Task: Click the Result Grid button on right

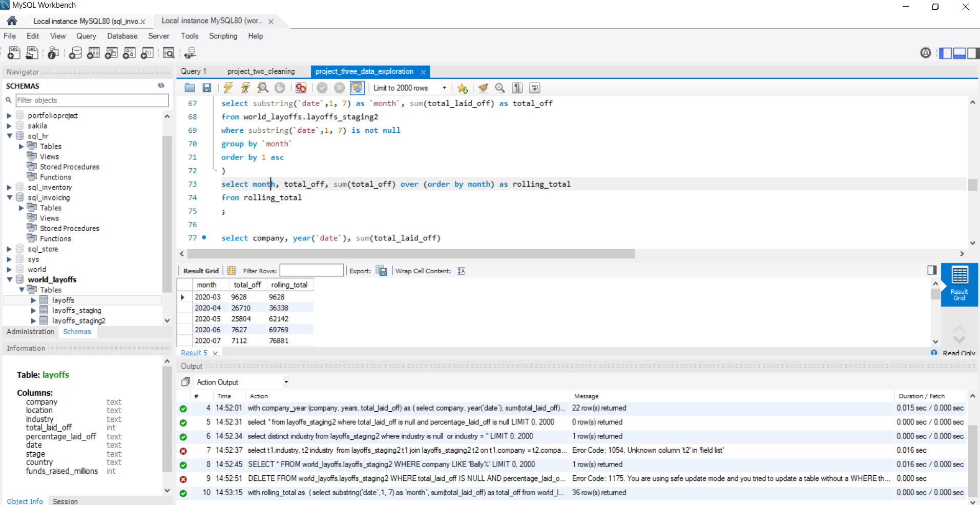Action: [959, 284]
